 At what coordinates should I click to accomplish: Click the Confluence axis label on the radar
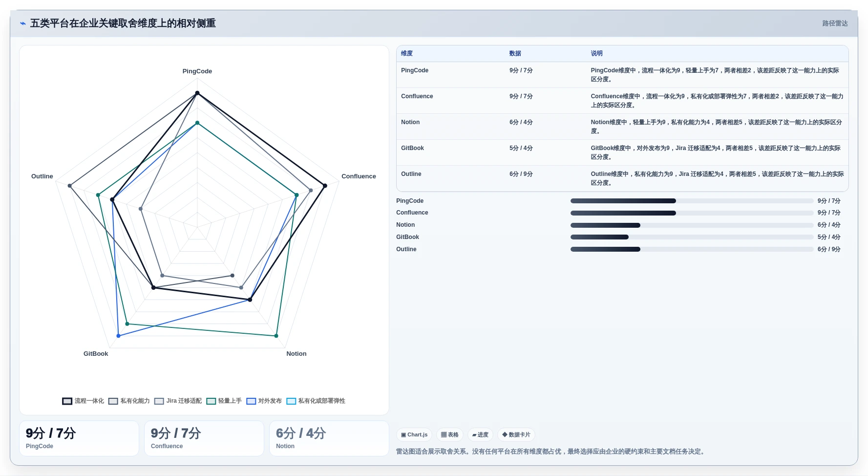tap(359, 176)
